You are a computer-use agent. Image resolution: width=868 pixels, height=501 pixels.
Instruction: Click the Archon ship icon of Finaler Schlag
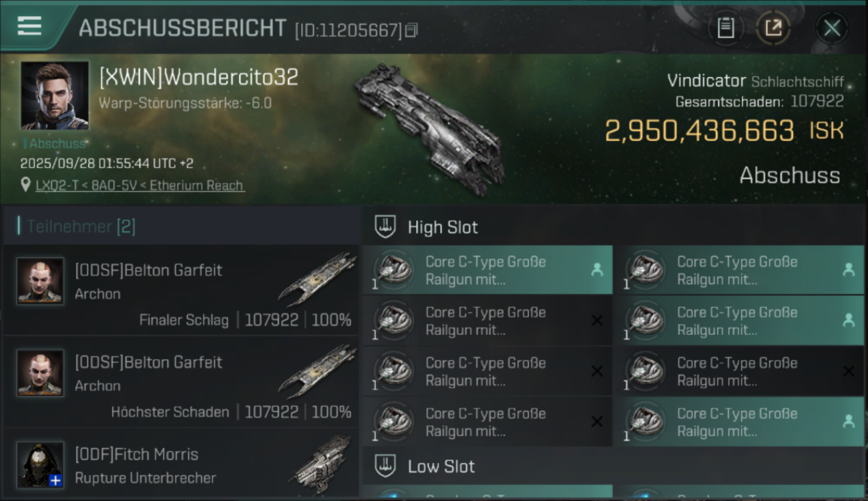tap(317, 278)
